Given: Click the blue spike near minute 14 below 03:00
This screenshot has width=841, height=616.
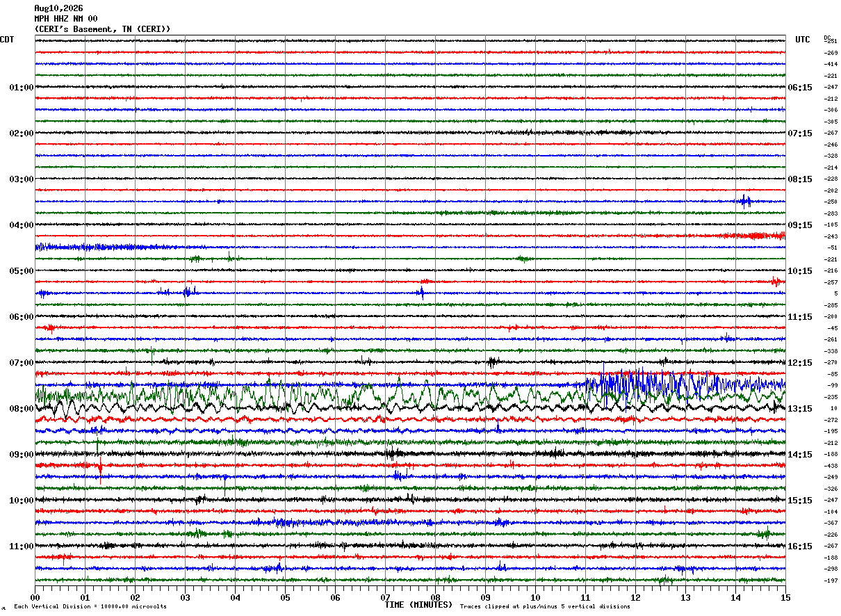Looking at the screenshot, I should click(745, 201).
